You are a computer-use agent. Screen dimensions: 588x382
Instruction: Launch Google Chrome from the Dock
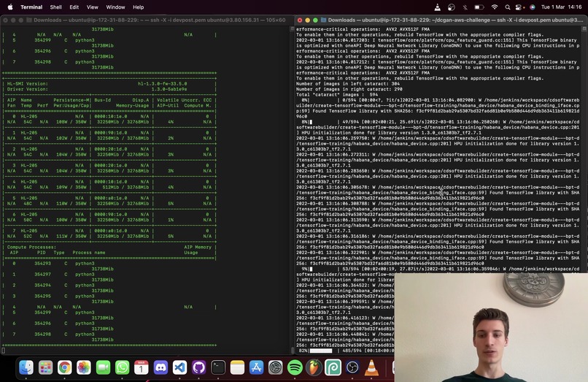click(x=64, y=367)
